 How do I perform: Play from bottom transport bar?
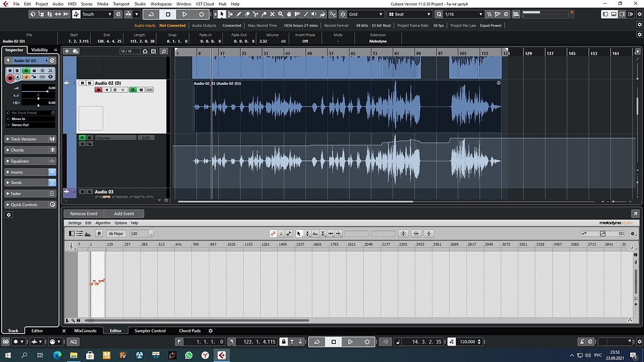350,341
